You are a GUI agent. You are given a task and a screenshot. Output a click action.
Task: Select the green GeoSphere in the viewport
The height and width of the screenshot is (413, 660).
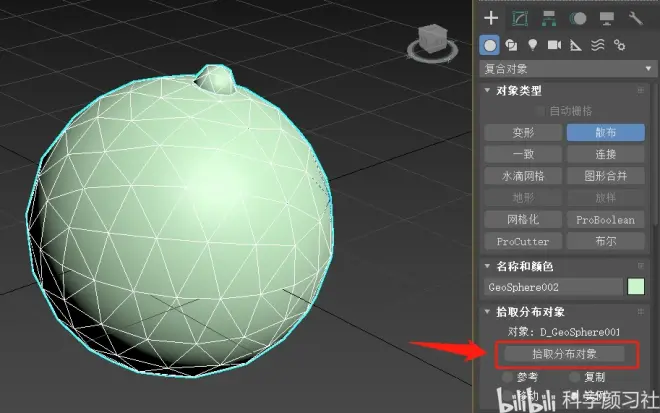(181, 227)
